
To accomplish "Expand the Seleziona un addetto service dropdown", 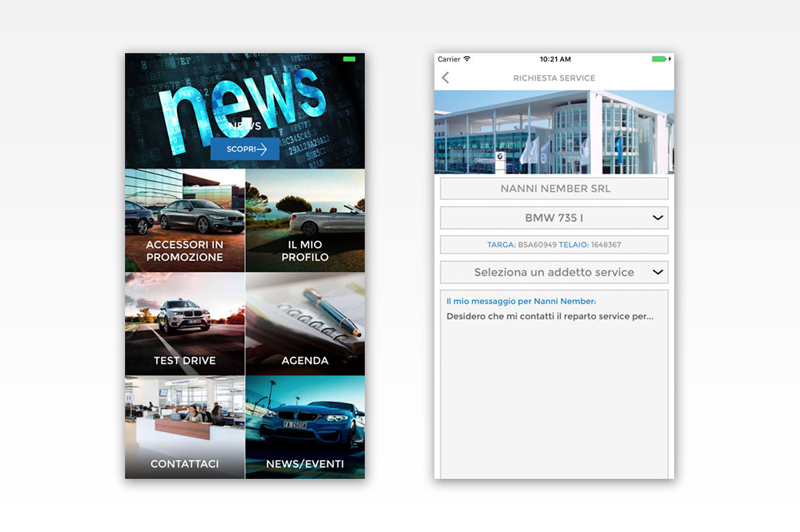I will (554, 273).
